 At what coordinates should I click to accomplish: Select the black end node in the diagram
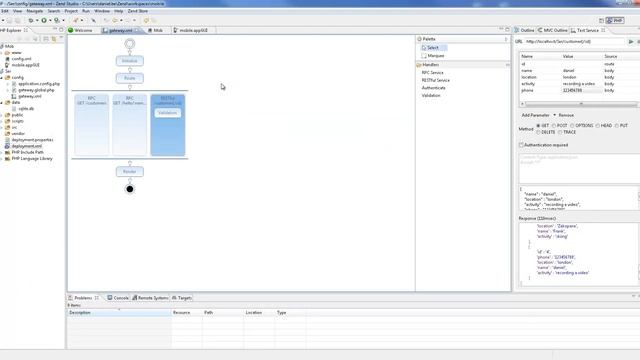pyautogui.click(x=130, y=189)
